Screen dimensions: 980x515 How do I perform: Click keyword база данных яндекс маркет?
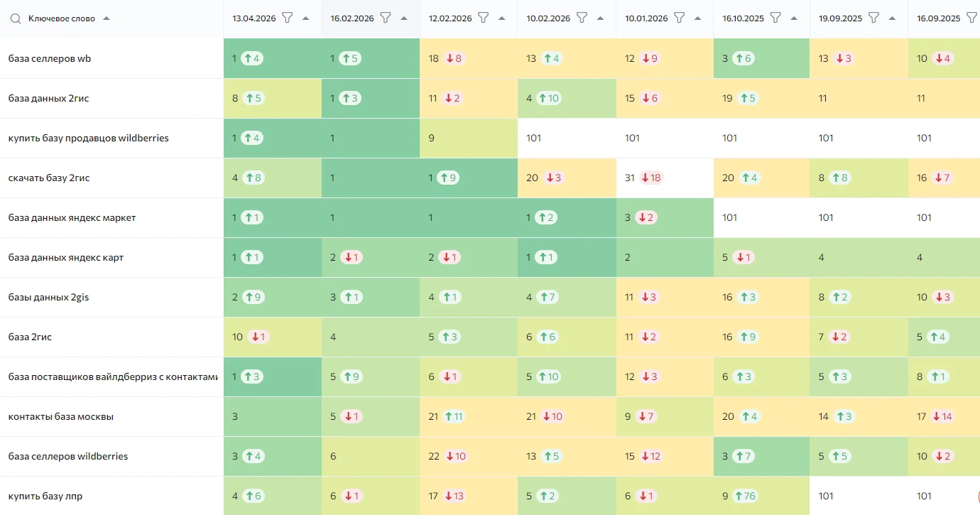tap(72, 217)
